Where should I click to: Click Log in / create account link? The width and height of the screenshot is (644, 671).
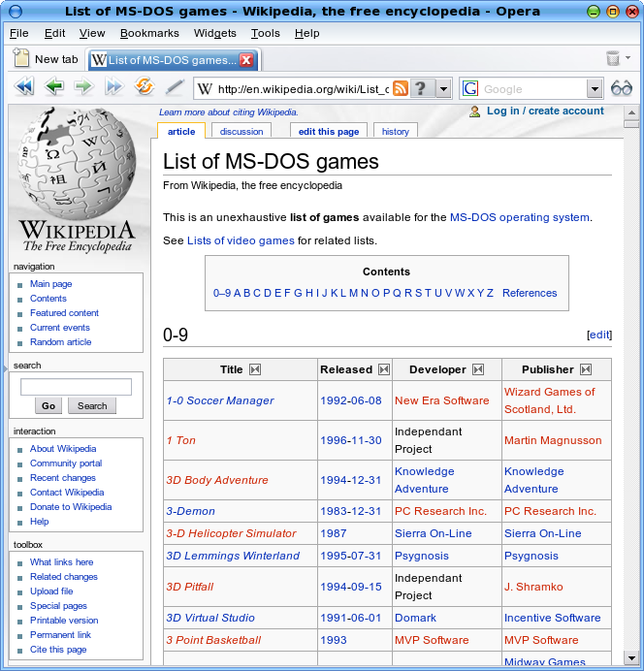point(545,111)
